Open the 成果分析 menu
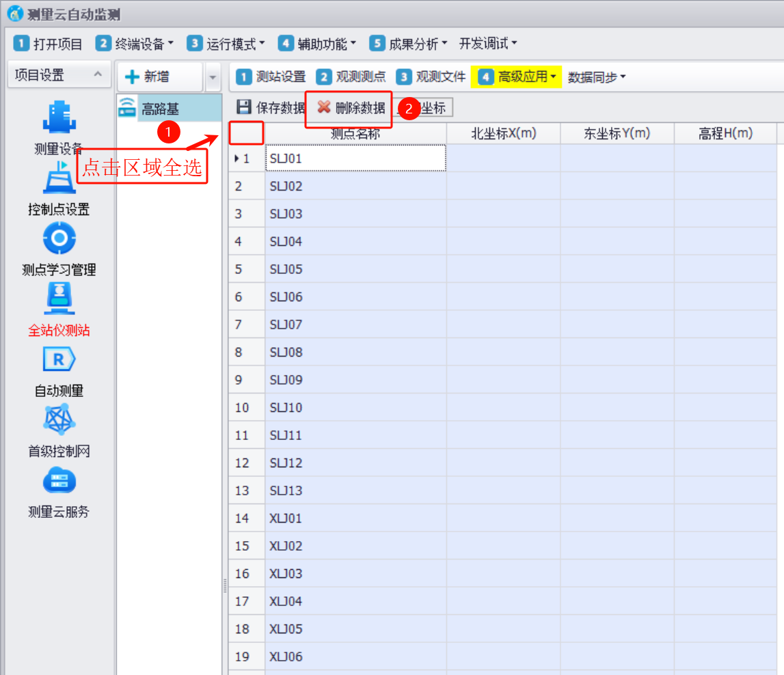The height and width of the screenshot is (675, 784). tap(408, 44)
